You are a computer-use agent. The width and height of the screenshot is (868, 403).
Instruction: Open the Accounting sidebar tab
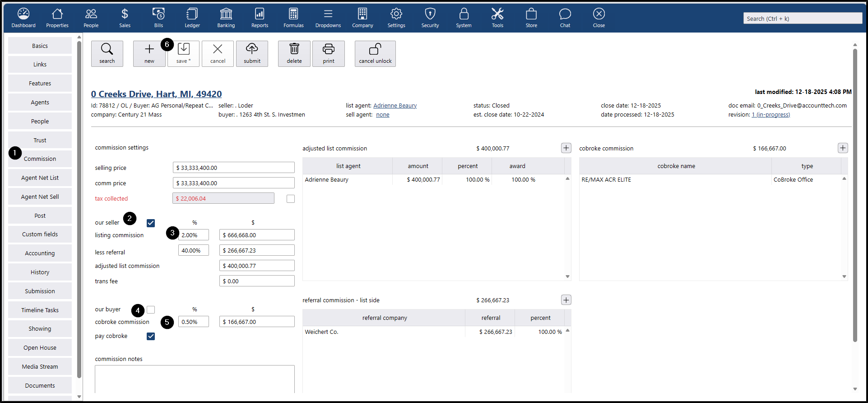[x=40, y=253]
